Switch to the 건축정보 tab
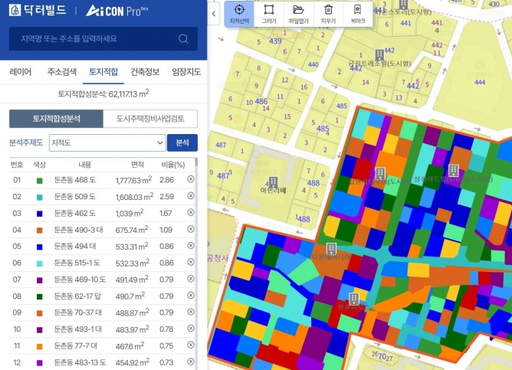This screenshot has width=512, height=370. pos(145,72)
